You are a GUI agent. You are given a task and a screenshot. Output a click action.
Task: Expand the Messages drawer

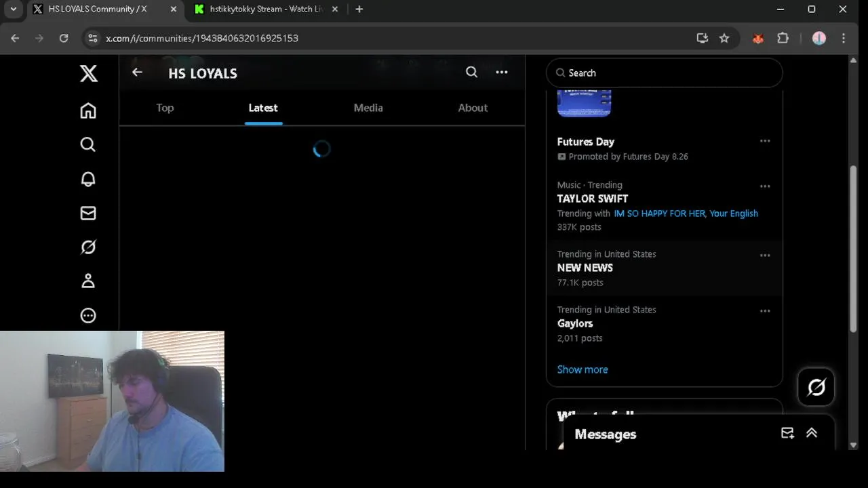pyautogui.click(x=812, y=433)
